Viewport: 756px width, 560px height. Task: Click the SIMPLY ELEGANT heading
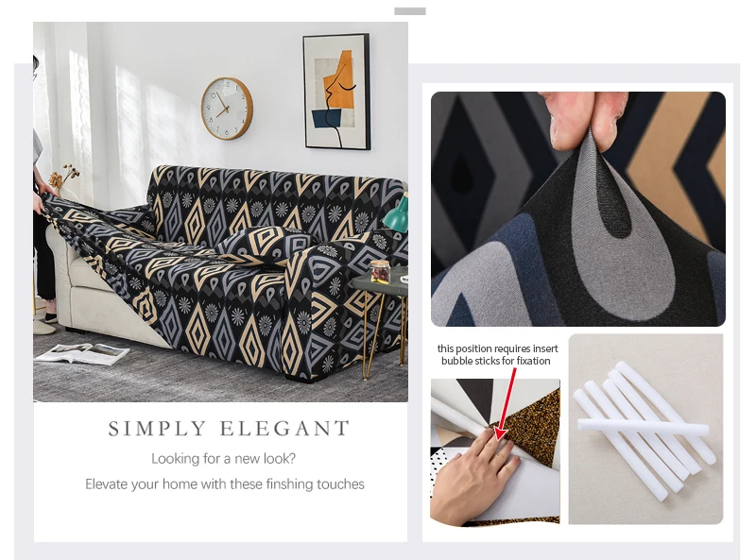point(229,429)
